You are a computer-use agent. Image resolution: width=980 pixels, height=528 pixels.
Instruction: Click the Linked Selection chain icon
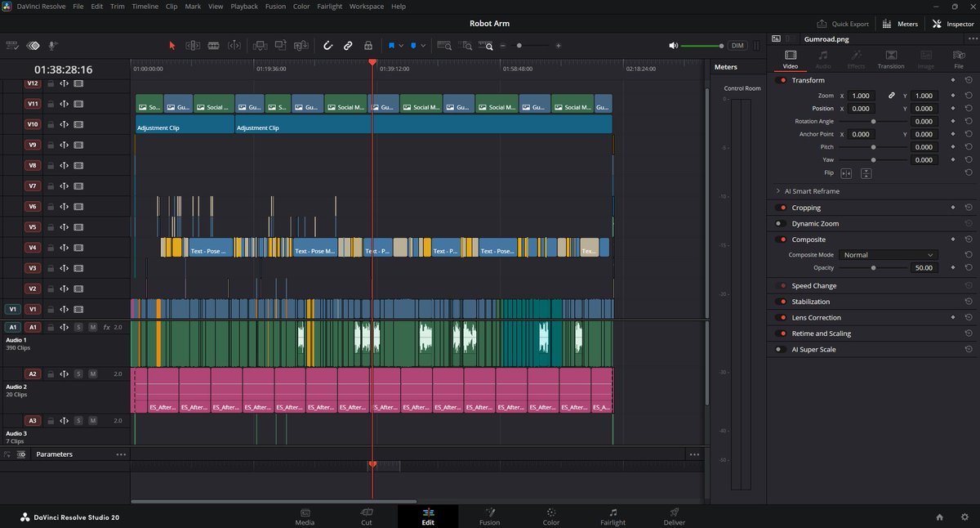point(348,46)
